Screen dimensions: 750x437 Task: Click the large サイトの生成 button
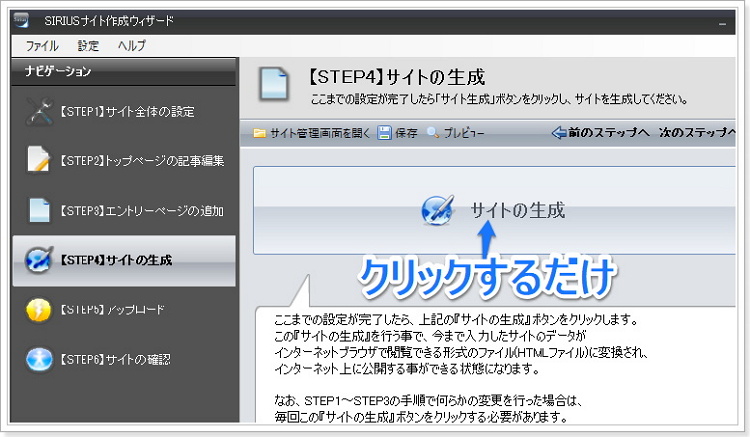[494, 210]
